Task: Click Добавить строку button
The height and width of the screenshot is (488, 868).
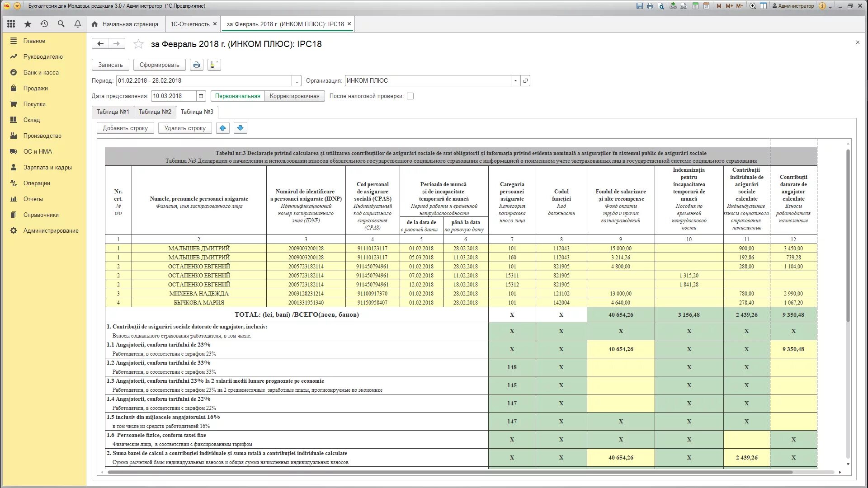Action: [x=125, y=128]
